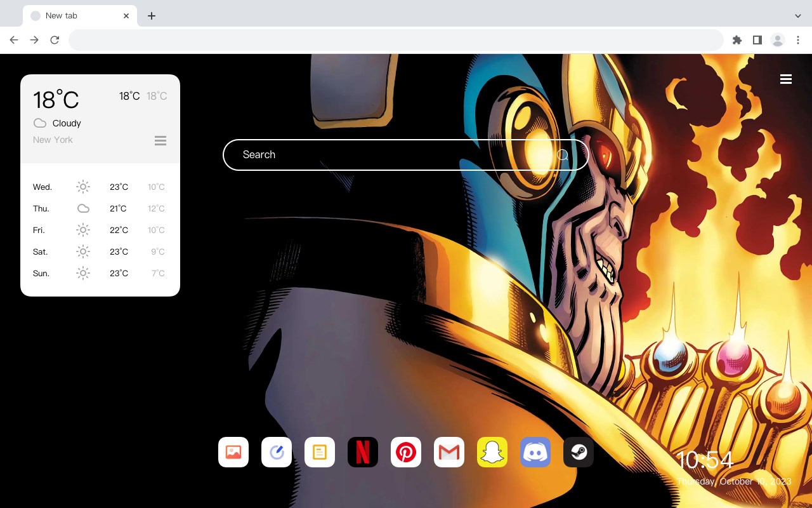This screenshot has width=812, height=508.
Task: Click the sun icon for Sat. forecast
Action: click(x=83, y=251)
